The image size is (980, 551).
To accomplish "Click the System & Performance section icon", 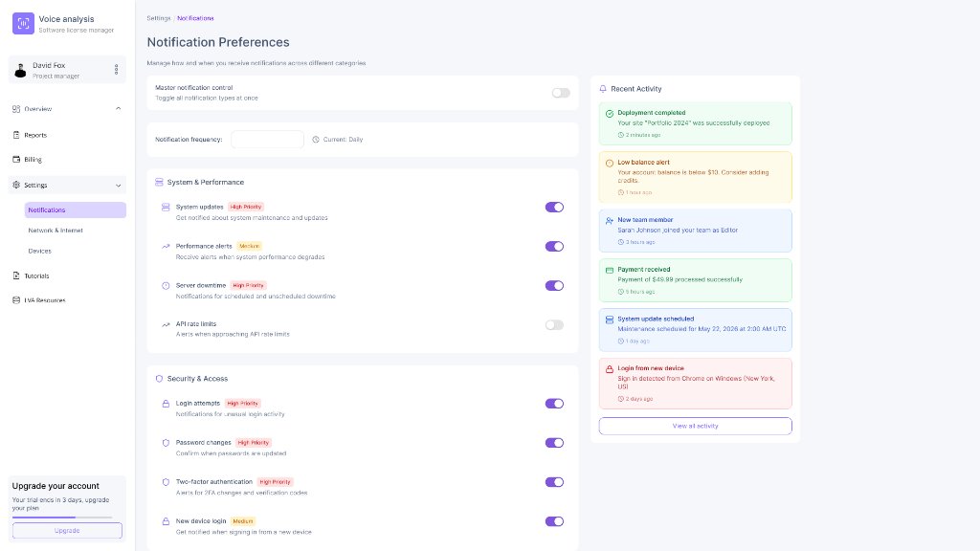I will coord(159,183).
